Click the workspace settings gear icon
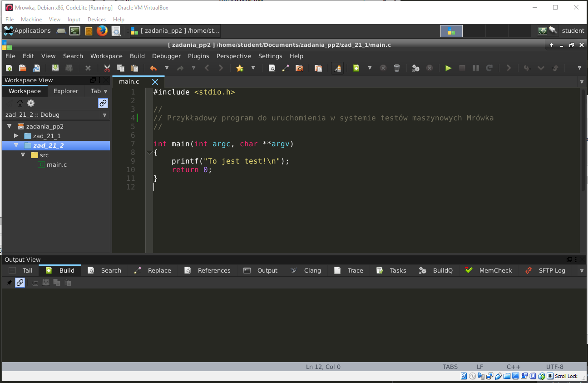The width and height of the screenshot is (588, 383). (31, 103)
